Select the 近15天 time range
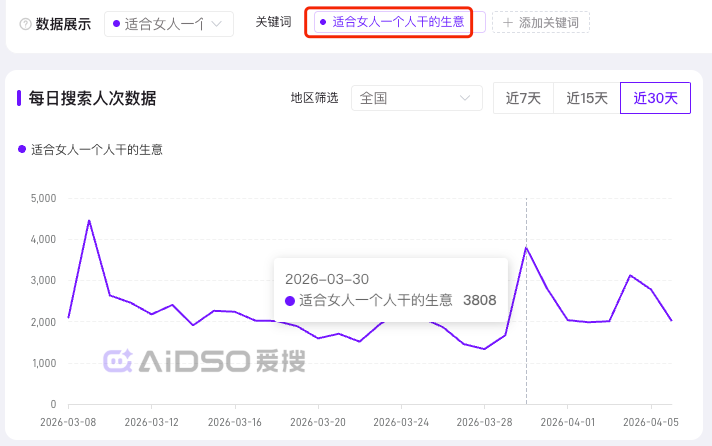This screenshot has width=712, height=446. click(x=587, y=98)
